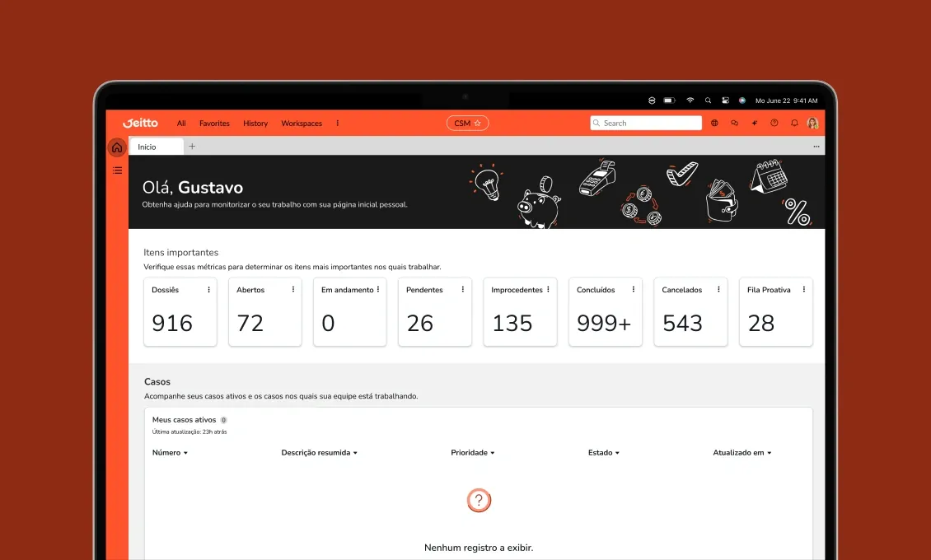
Task: Open macOS Spotlight search icon
Action: (708, 100)
